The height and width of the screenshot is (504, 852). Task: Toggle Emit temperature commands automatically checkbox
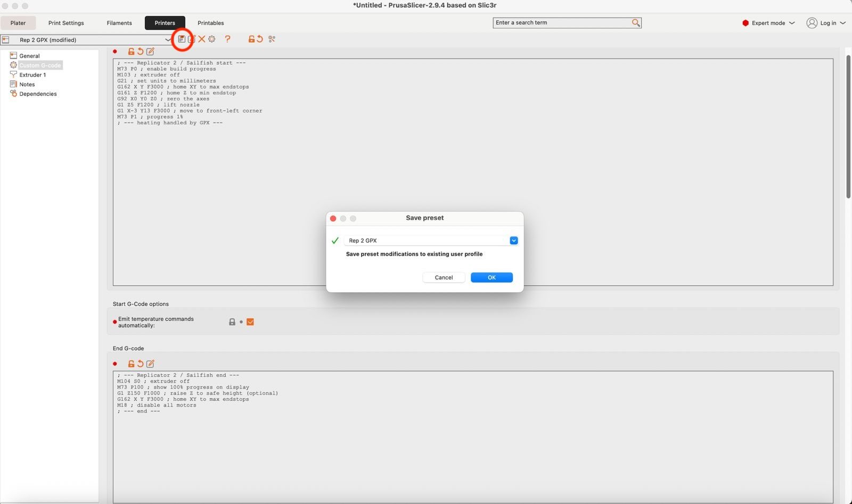pyautogui.click(x=250, y=322)
